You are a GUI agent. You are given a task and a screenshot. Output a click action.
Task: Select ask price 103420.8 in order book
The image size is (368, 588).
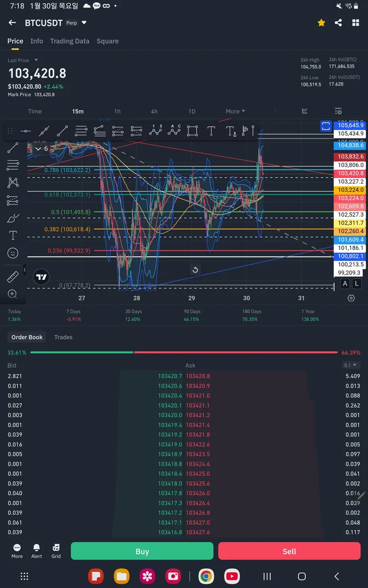point(198,376)
